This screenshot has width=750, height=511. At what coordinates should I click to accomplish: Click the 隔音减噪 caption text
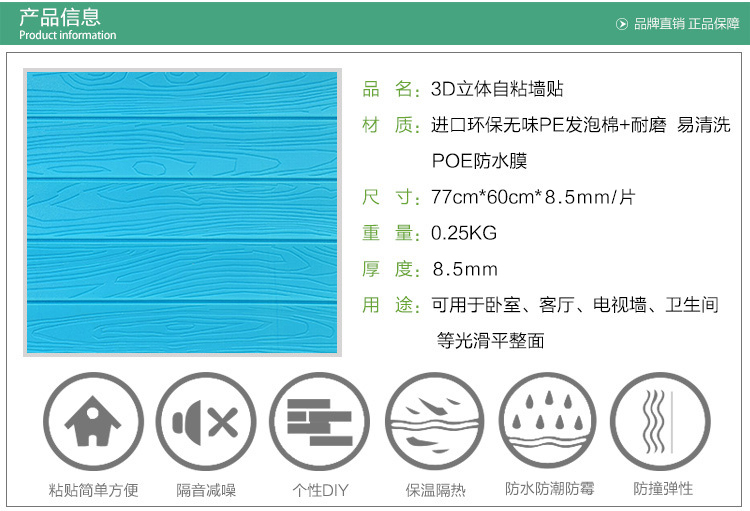pos(206,490)
